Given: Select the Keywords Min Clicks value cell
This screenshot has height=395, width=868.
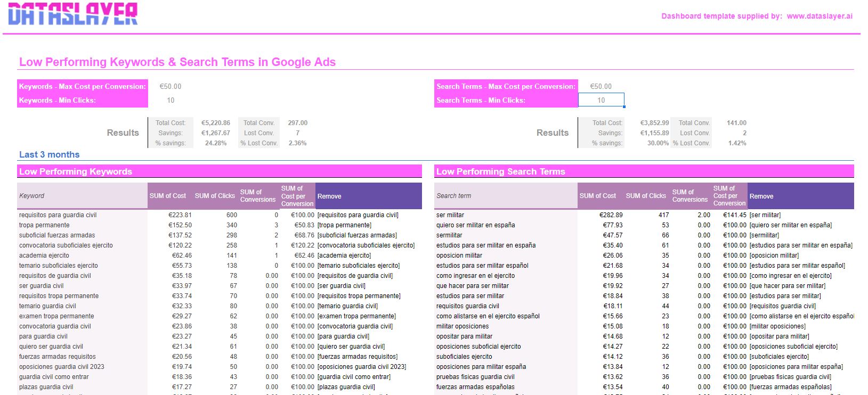Looking at the screenshot, I should click(x=171, y=100).
